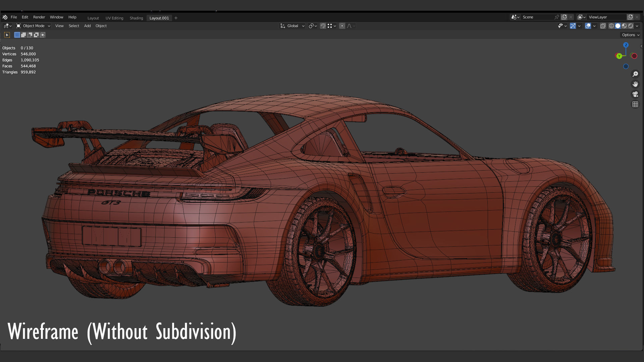Delete the current scene with X

[571, 17]
